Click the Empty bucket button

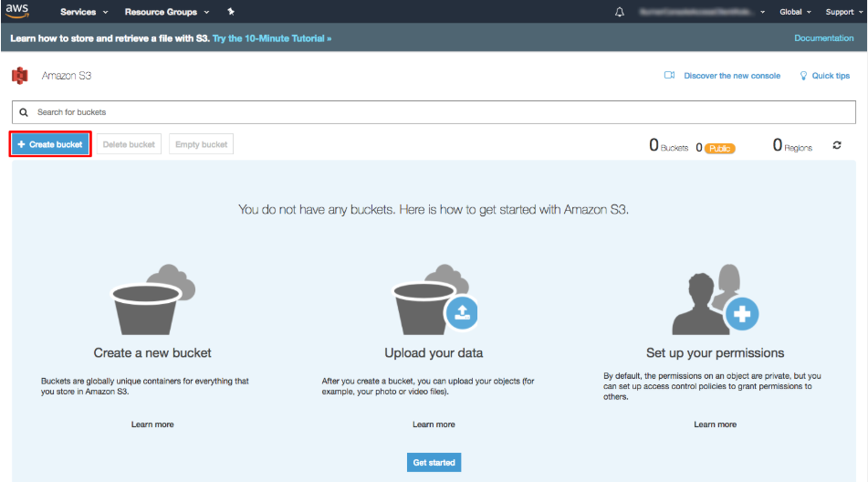click(201, 144)
